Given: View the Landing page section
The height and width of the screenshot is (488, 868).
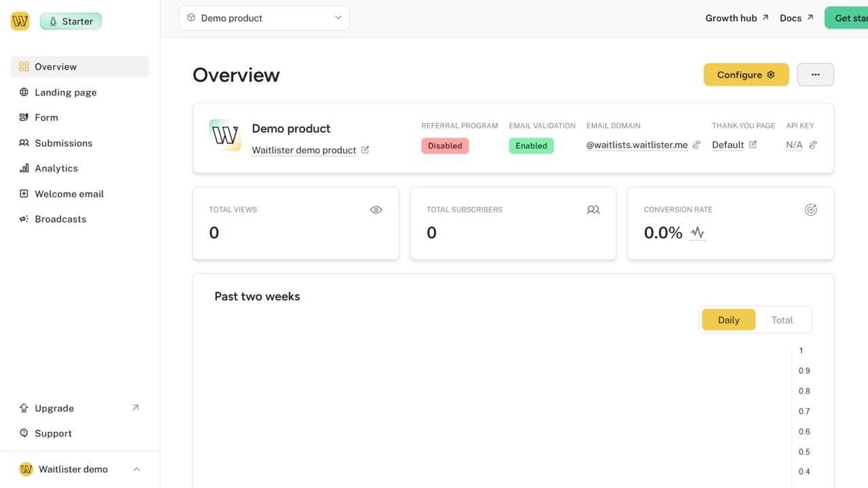Looking at the screenshot, I should (65, 92).
